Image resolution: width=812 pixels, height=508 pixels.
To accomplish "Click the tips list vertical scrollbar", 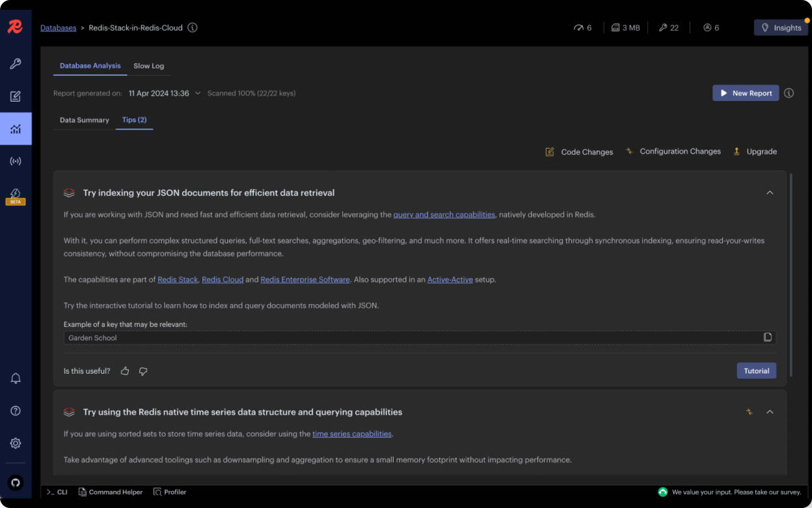I will point(791,275).
